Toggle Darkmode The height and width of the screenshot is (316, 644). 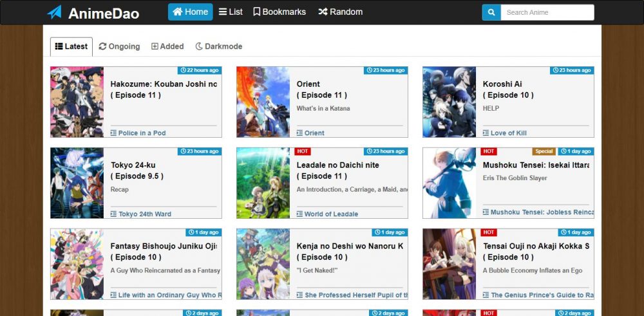[218, 46]
